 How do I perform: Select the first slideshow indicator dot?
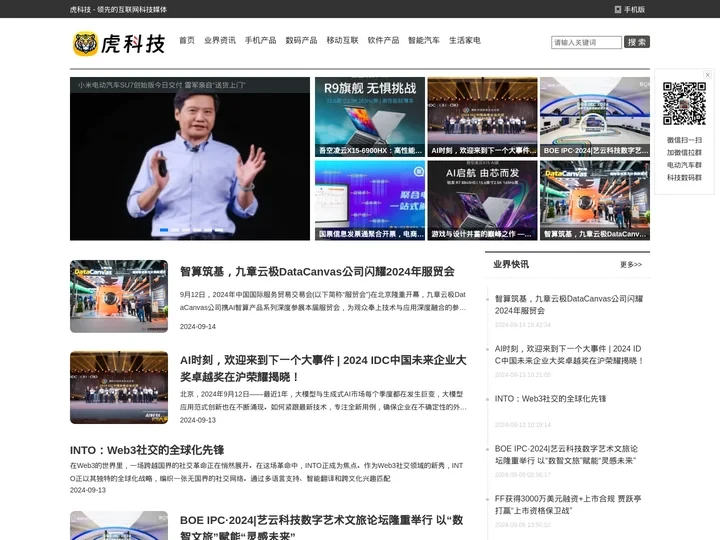point(163,230)
